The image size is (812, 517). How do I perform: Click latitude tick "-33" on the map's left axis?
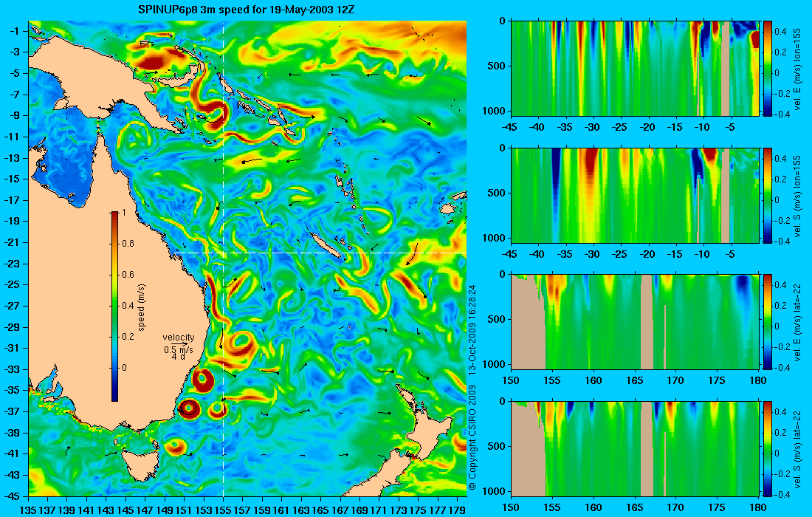(x=13, y=369)
